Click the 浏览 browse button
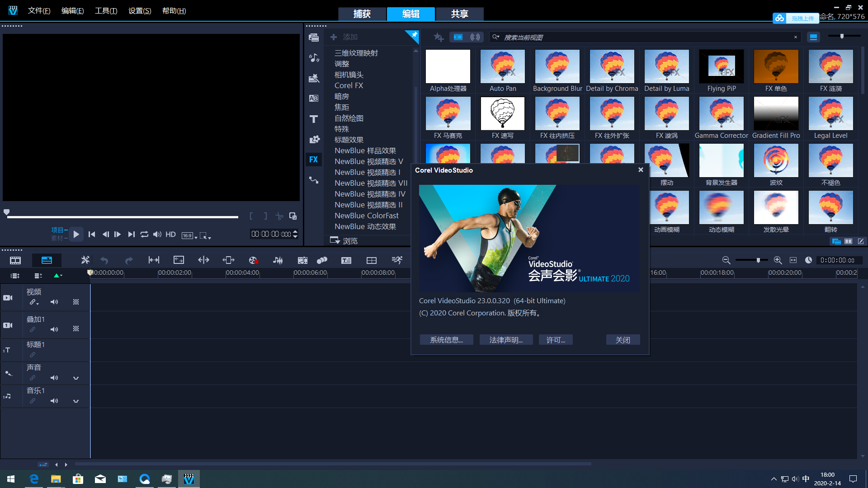868x488 pixels. [x=344, y=241]
